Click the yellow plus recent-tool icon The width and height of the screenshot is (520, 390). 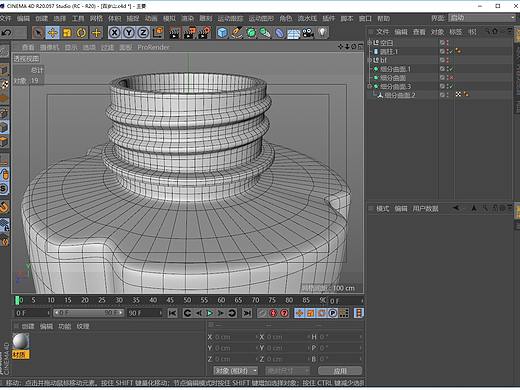[96, 33]
